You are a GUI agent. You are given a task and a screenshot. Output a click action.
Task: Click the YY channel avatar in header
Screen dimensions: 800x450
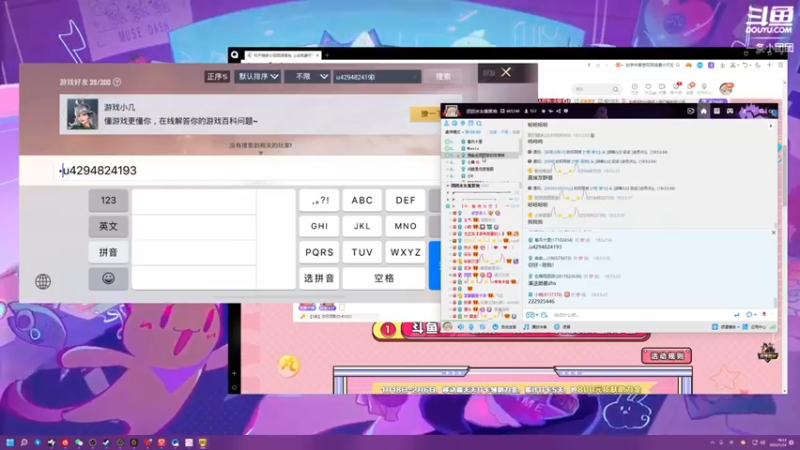coord(452,111)
